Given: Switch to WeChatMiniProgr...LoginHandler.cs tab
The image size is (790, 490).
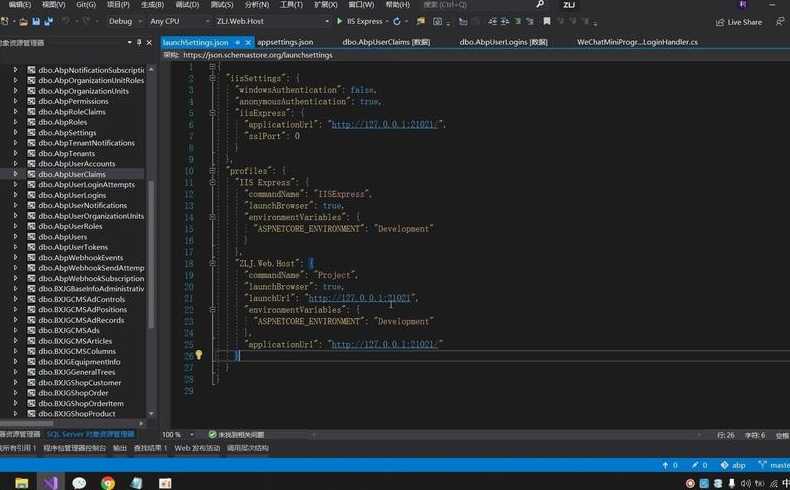Looking at the screenshot, I should pyautogui.click(x=637, y=42).
